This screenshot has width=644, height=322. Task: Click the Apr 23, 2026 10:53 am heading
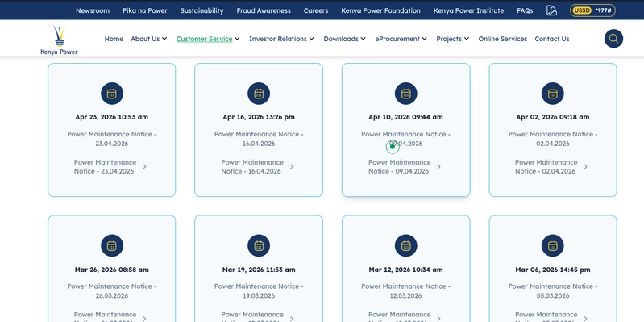(x=112, y=117)
